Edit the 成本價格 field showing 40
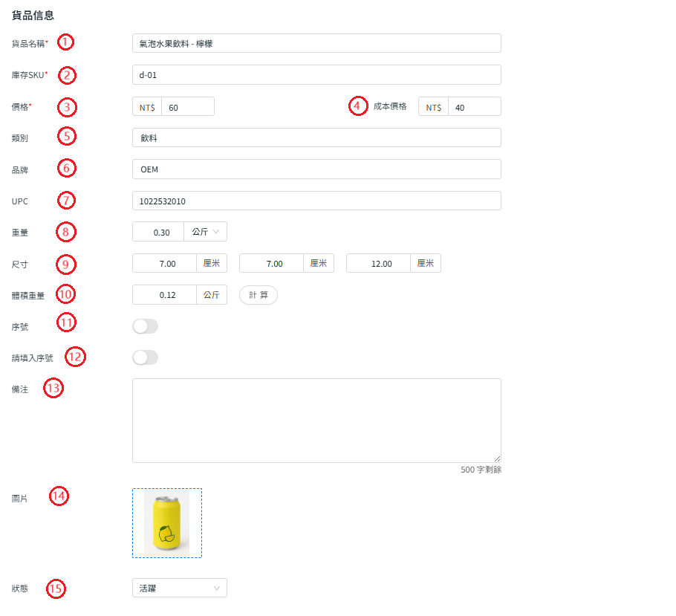The width and height of the screenshot is (676, 616). pos(475,106)
